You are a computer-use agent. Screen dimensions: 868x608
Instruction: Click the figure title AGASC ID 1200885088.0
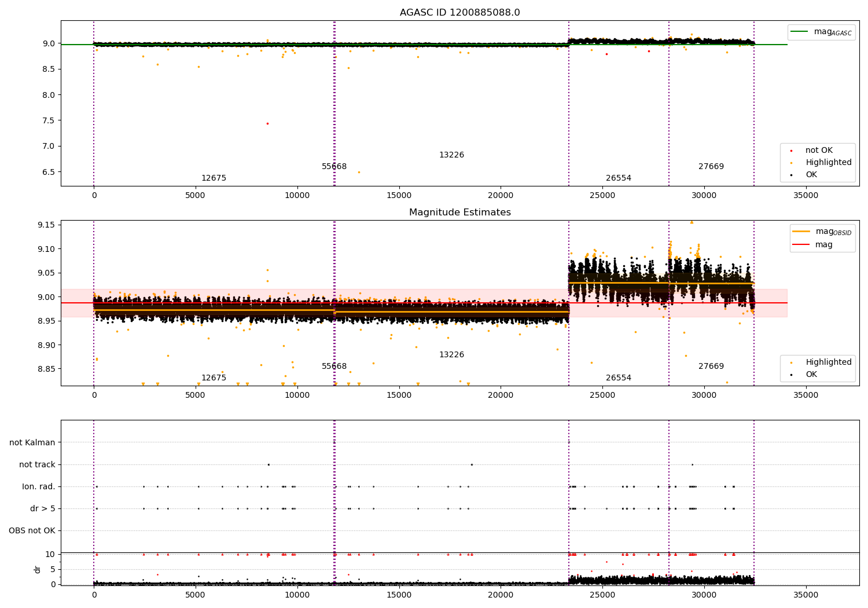[x=459, y=13]
